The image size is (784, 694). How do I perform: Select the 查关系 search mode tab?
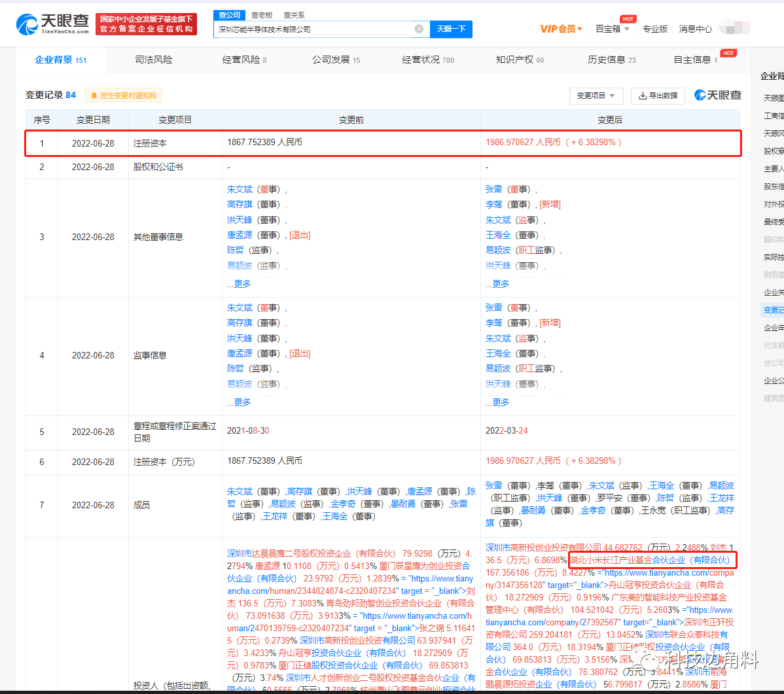pyautogui.click(x=294, y=14)
